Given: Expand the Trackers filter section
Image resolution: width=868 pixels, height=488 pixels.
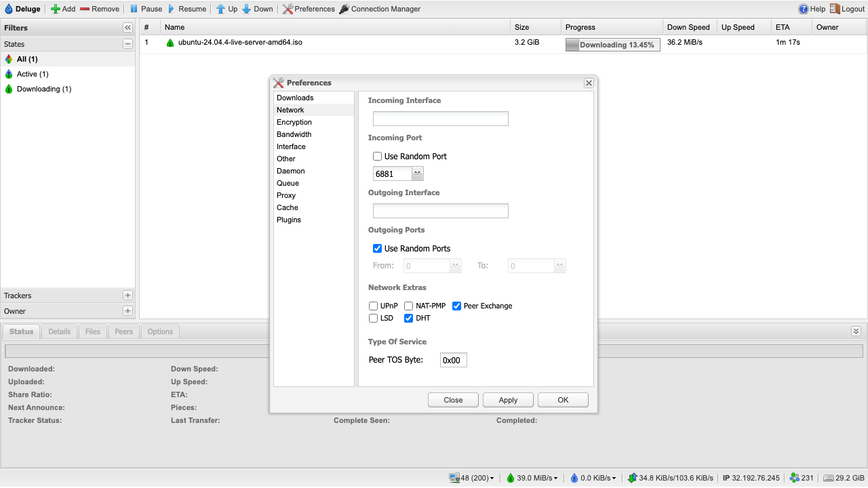Looking at the screenshot, I should pyautogui.click(x=127, y=296).
